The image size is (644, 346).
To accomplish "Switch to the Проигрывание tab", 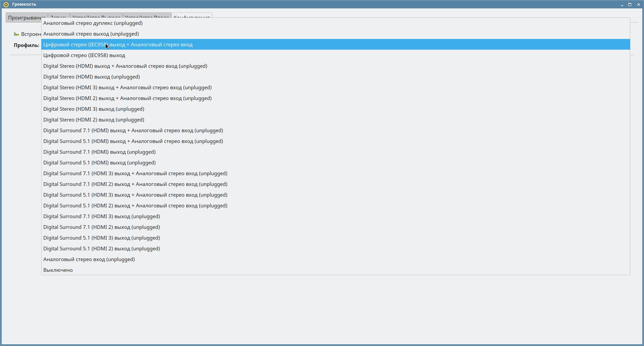I will (24, 18).
